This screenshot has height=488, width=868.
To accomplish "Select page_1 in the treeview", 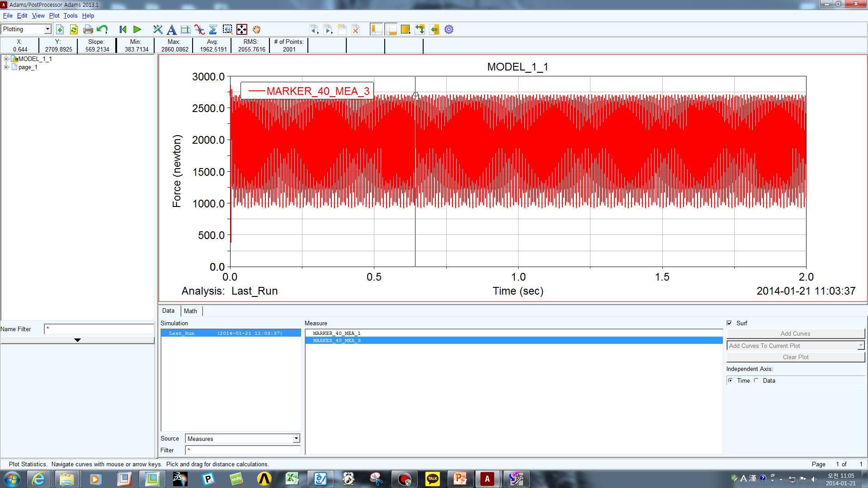I will (x=28, y=67).
